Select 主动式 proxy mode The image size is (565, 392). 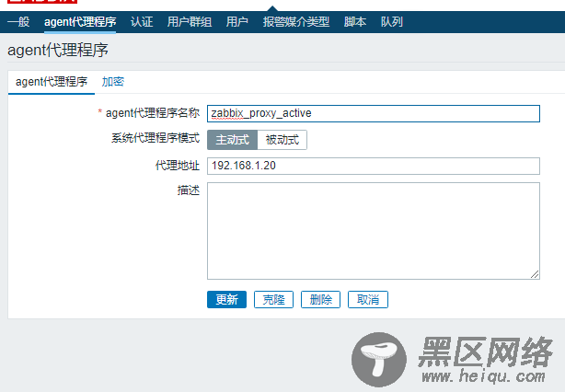[x=232, y=140]
